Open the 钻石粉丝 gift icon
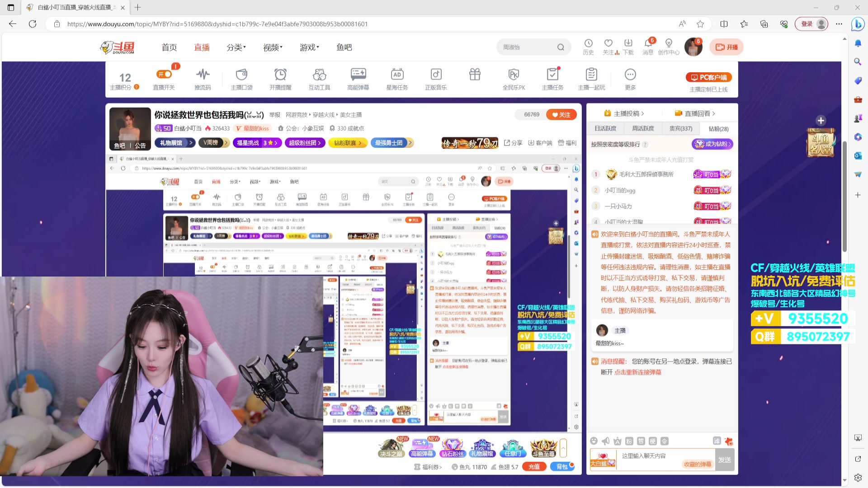The height and width of the screenshot is (488, 868). pyautogui.click(x=453, y=448)
